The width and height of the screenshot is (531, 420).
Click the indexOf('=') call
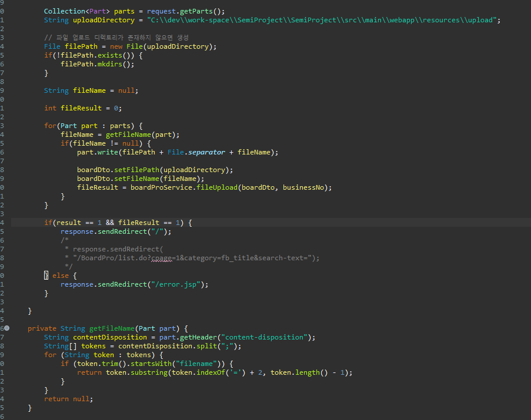click(x=221, y=372)
